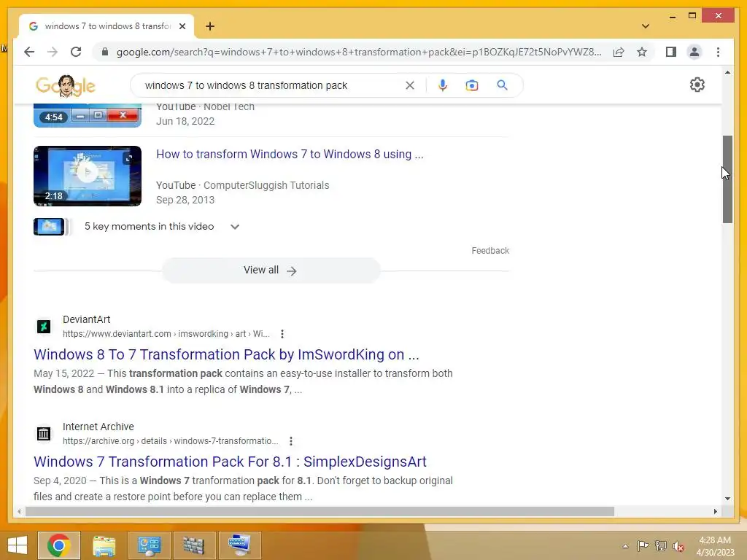Open the network tray icon

click(661, 546)
